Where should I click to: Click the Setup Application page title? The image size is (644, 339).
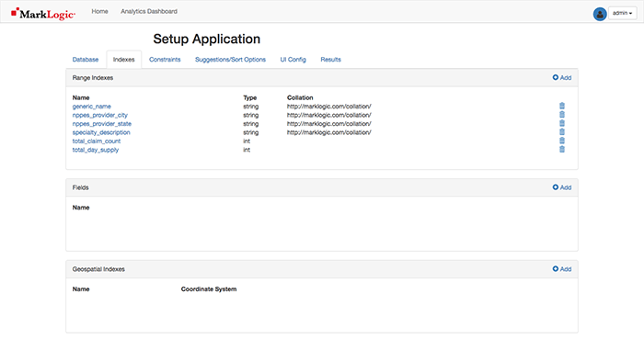207,39
